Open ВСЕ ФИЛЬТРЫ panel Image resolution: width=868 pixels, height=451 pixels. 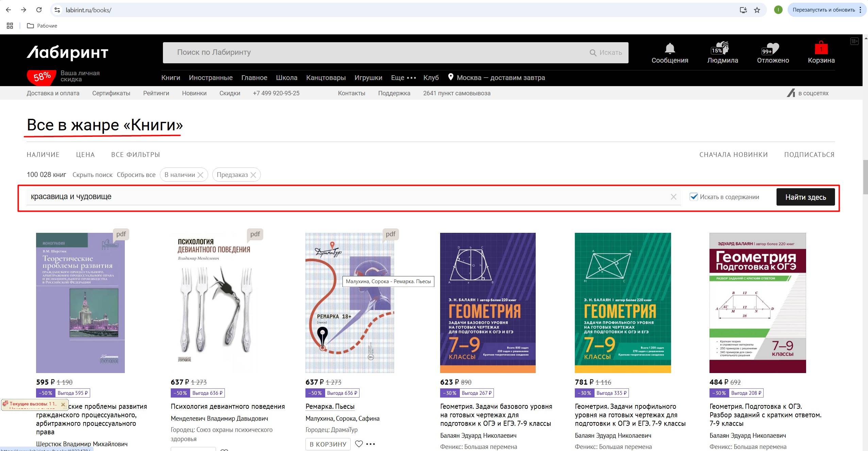pos(136,155)
